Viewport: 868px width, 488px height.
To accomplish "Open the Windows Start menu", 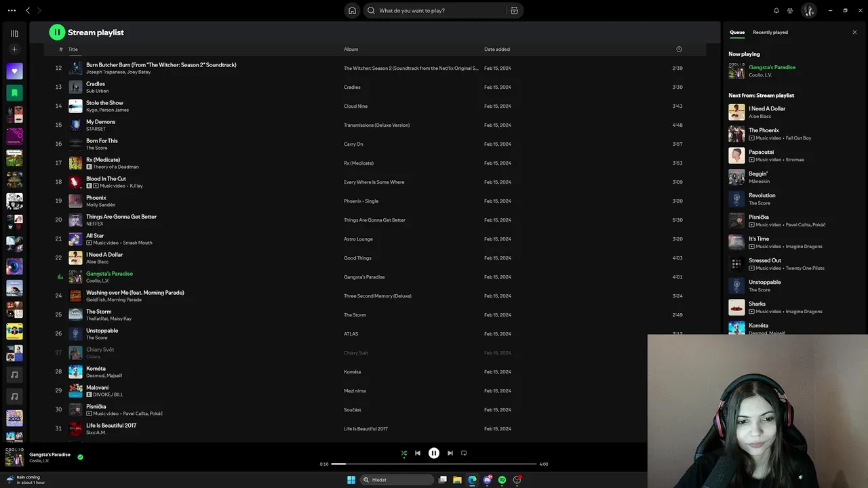I will pyautogui.click(x=351, y=480).
